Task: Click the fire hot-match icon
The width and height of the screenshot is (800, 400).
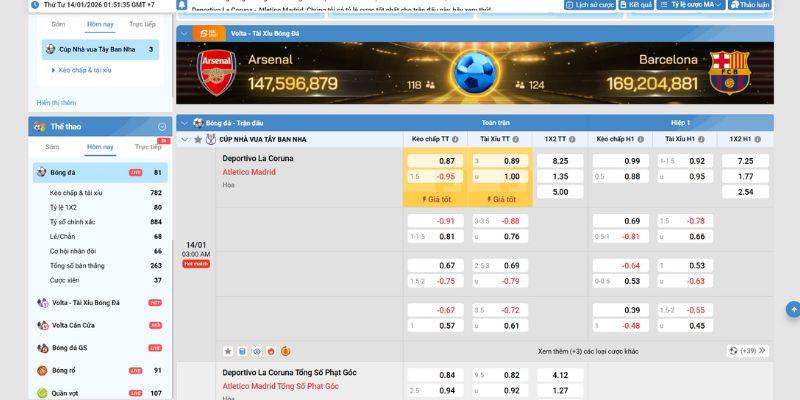Action: coord(271,351)
